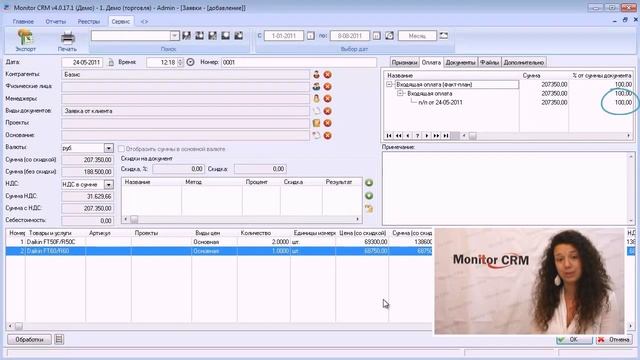This screenshot has width=640, height=360.
Task: Clear the Контрагенты field with red X
Action: click(x=327, y=75)
